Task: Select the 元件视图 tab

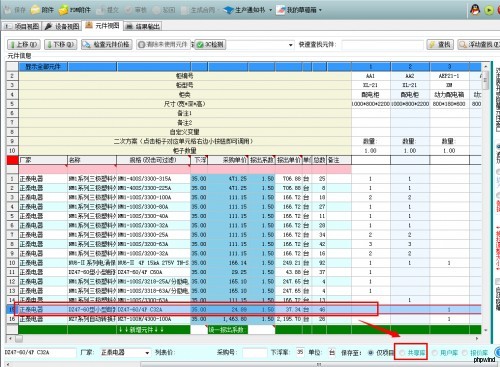Action: (x=103, y=25)
